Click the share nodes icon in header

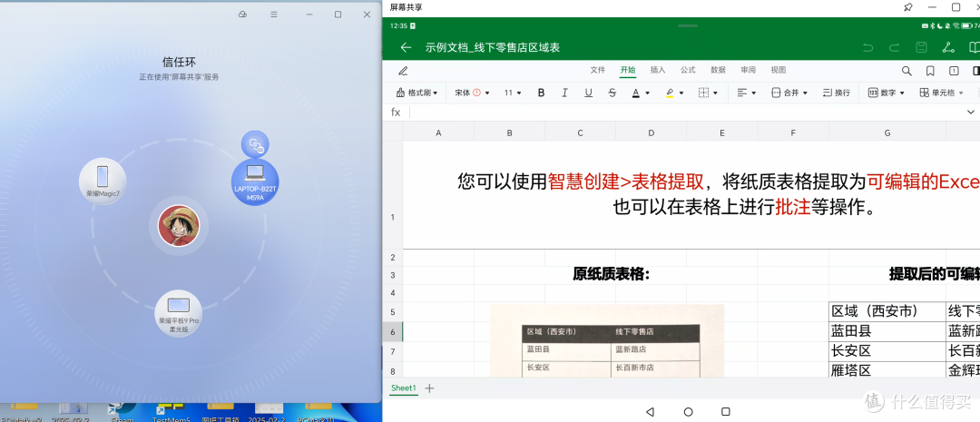point(948,47)
